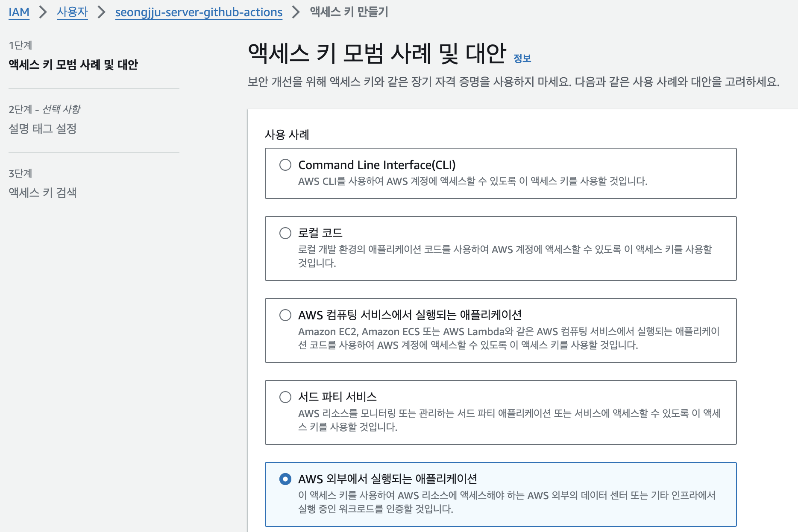
Task: Select AWS 컴퓨팅 서비스에서 실행되는 애플리케이션 radio
Action: coord(285,315)
